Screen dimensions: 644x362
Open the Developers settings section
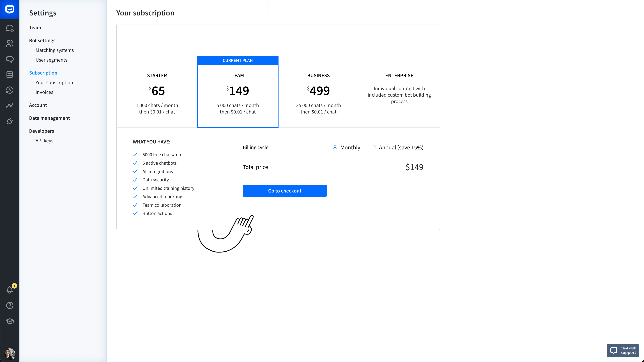(41, 131)
